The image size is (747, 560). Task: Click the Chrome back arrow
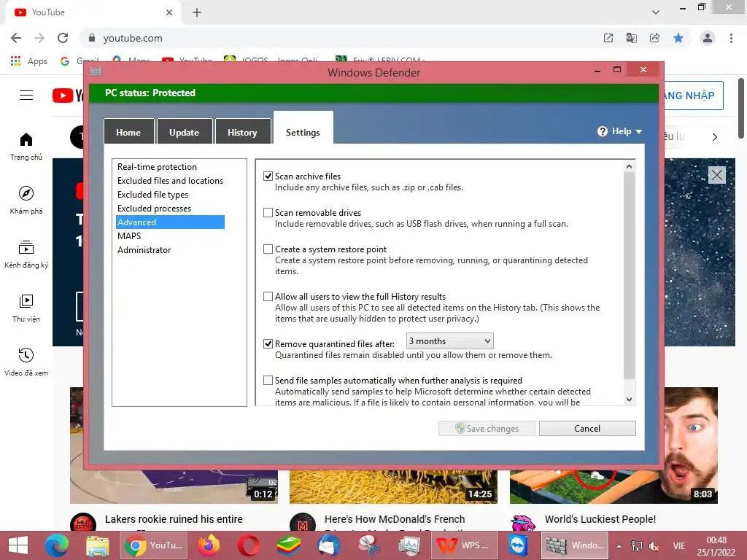(16, 38)
